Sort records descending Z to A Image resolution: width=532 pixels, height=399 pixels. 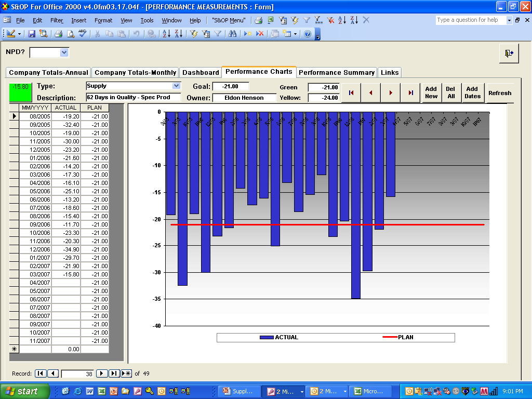pyautogui.click(x=178, y=34)
